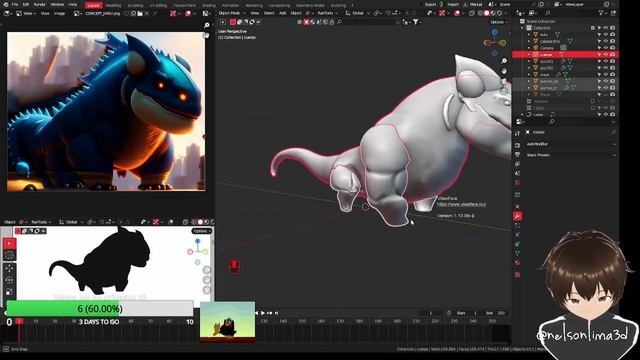Enable checkbox of Lights collection
This screenshot has height=360, width=640.
pyautogui.click(x=593, y=108)
